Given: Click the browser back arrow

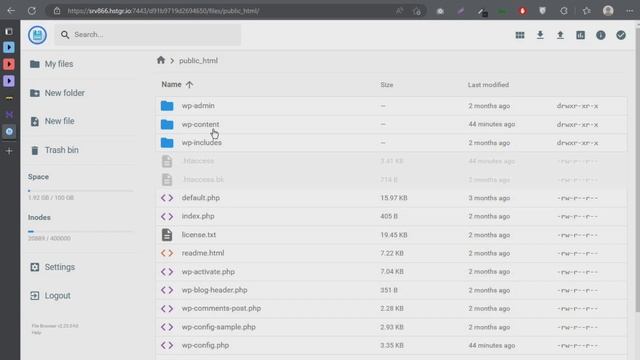Looking at the screenshot, I should [11, 11].
